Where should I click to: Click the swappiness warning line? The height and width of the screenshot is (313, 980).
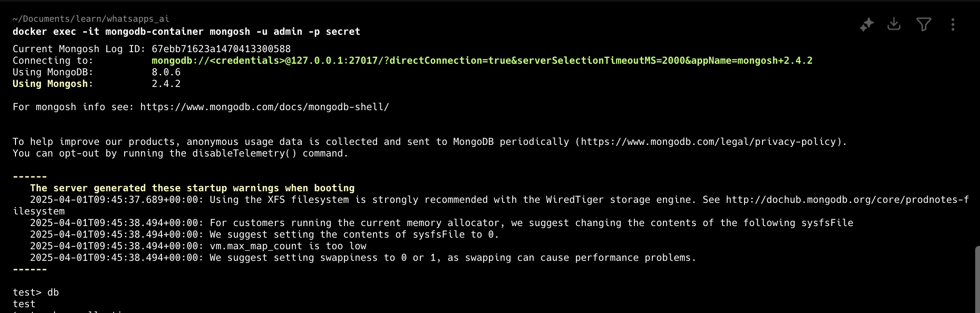[452, 257]
